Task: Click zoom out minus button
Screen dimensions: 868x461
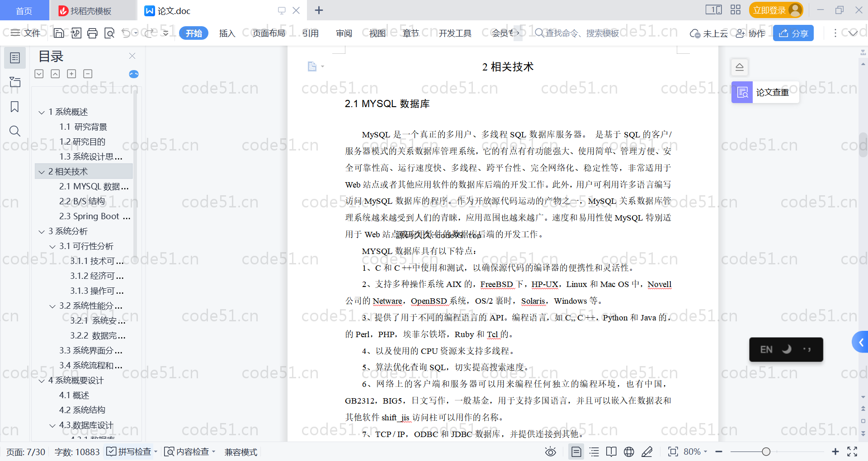Action: click(x=719, y=452)
